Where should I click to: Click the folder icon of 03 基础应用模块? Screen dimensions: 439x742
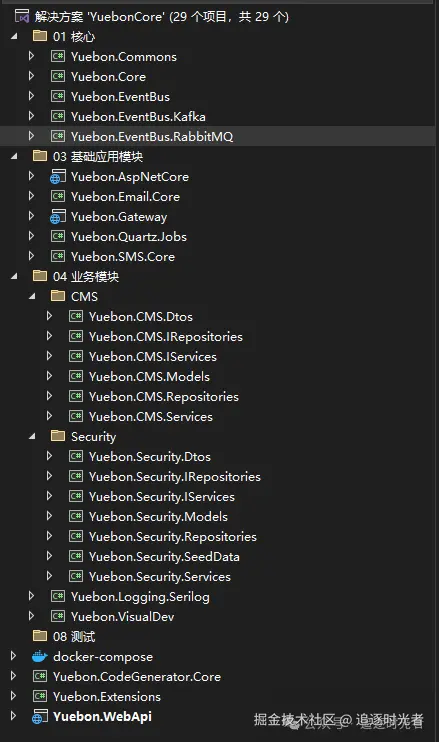(x=40, y=156)
